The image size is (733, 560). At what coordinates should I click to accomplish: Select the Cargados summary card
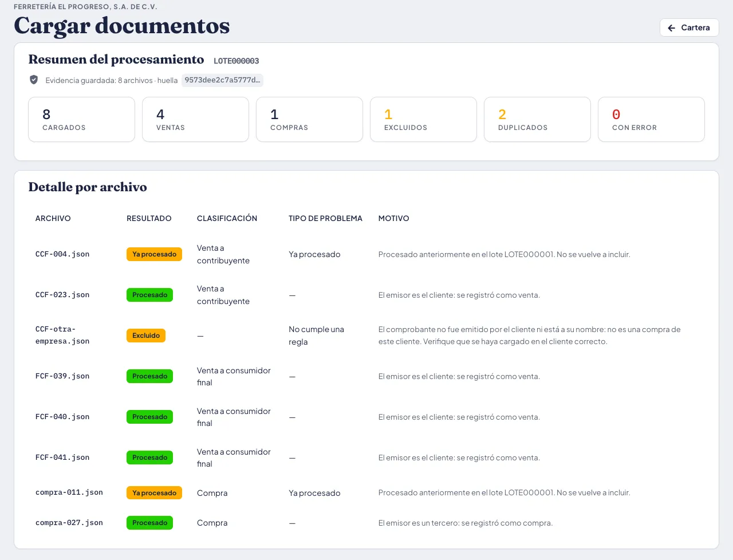coord(81,119)
